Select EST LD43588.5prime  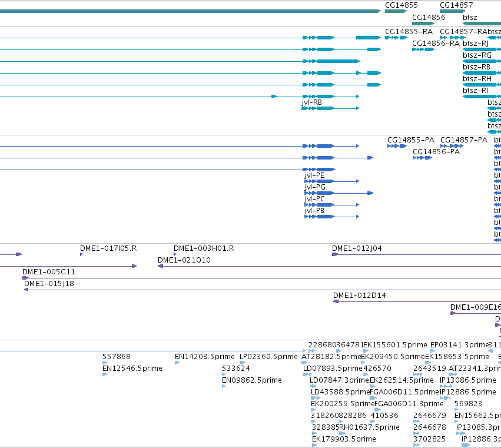pyautogui.click(x=316, y=398)
